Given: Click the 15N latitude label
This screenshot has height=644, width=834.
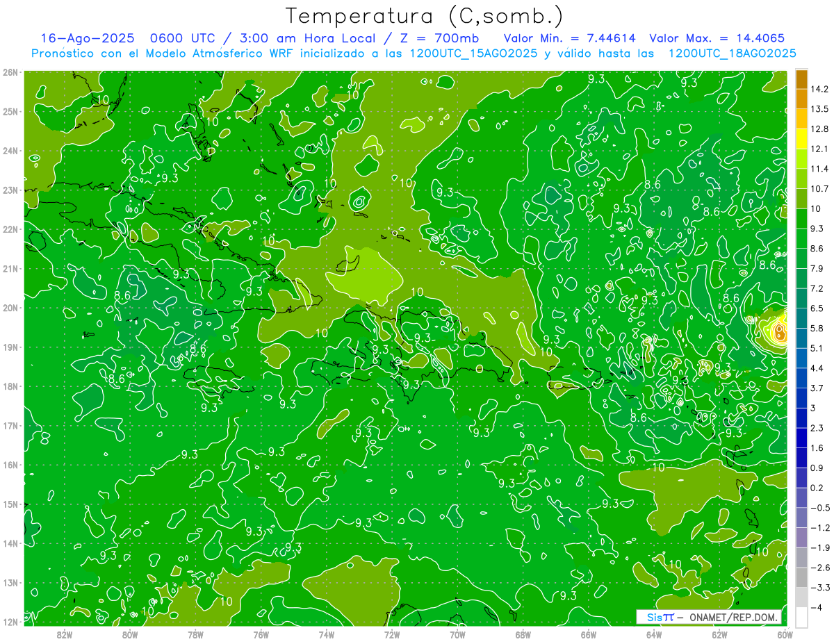Looking at the screenshot, I should [x=10, y=504].
